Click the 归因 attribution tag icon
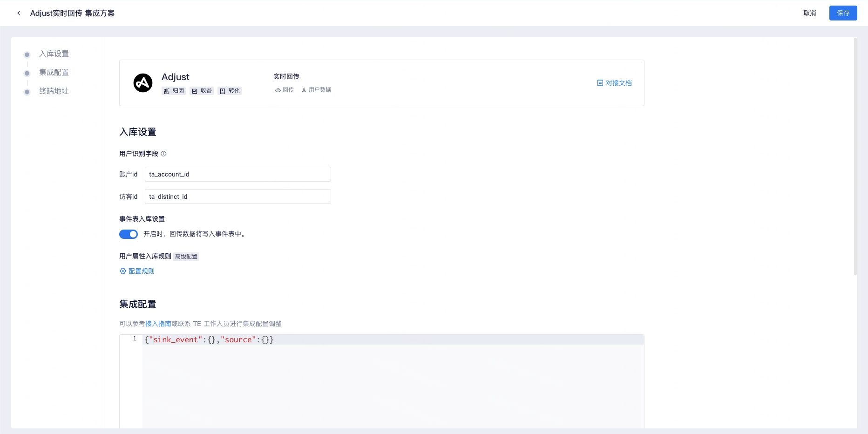 (x=167, y=91)
